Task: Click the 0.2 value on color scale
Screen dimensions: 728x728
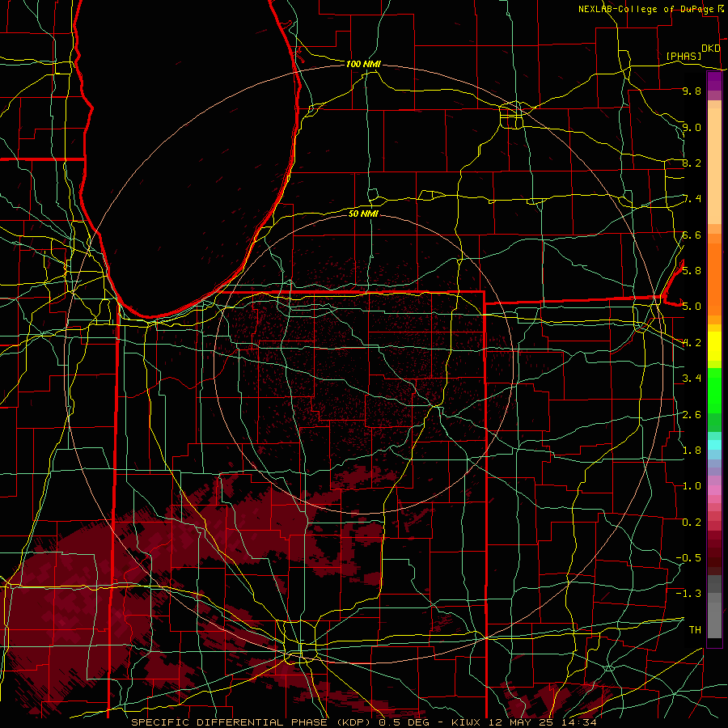Action: click(x=692, y=522)
